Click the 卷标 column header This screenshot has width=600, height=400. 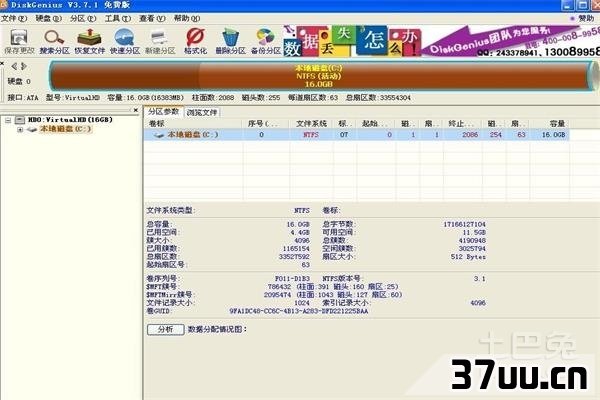click(193, 124)
